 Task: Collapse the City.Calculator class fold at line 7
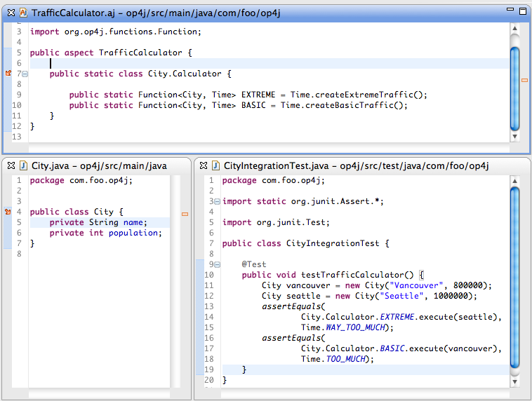tap(25, 74)
